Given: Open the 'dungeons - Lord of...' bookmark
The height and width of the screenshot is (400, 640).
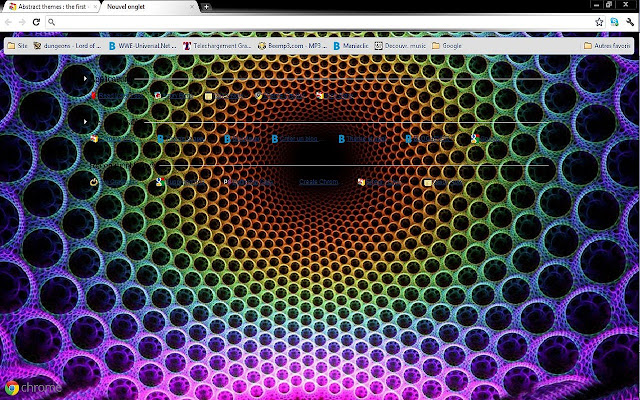Looking at the screenshot, I should pyautogui.click(x=67, y=46).
